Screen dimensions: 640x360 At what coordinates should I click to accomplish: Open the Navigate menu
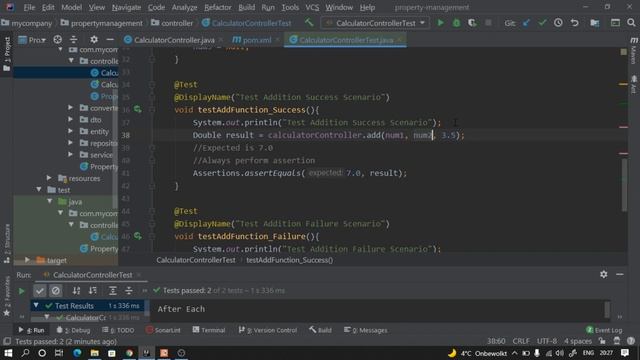coord(126,7)
